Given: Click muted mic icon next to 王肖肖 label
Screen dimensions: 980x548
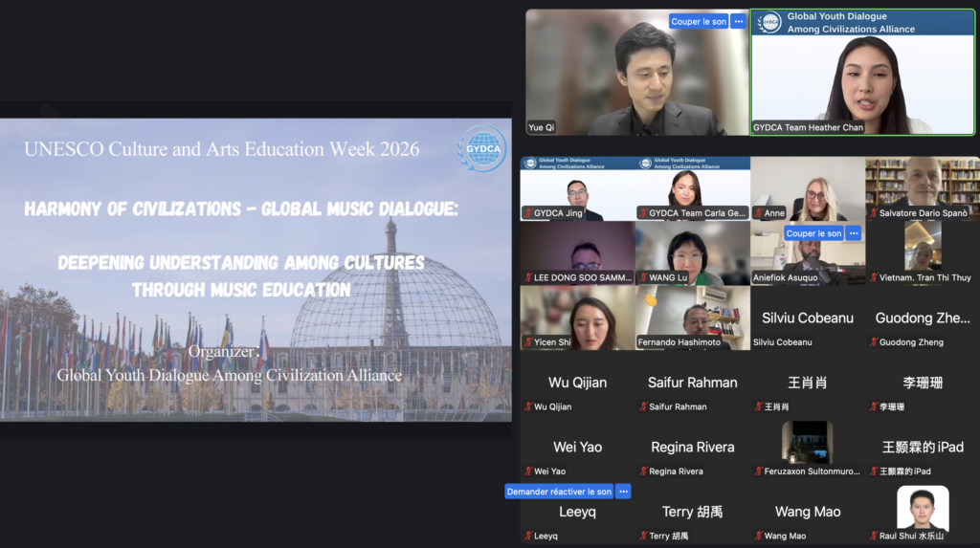Looking at the screenshot, I should pyautogui.click(x=758, y=406).
